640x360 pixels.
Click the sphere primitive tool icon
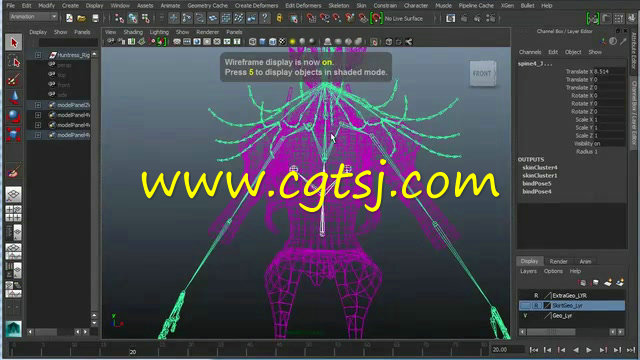[13, 116]
